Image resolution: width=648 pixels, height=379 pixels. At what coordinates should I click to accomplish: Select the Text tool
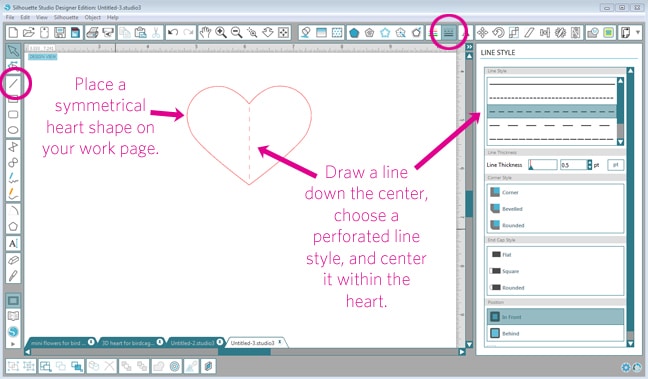point(13,243)
